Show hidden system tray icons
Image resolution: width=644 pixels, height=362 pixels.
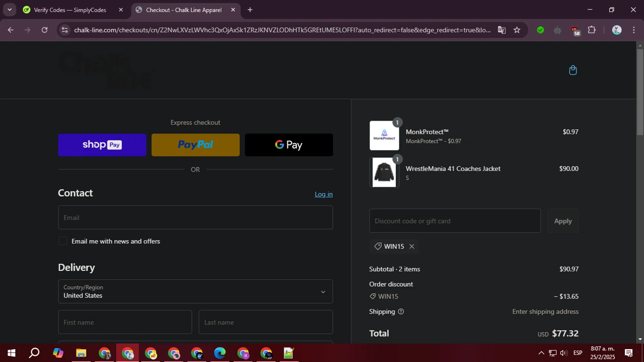(541, 353)
